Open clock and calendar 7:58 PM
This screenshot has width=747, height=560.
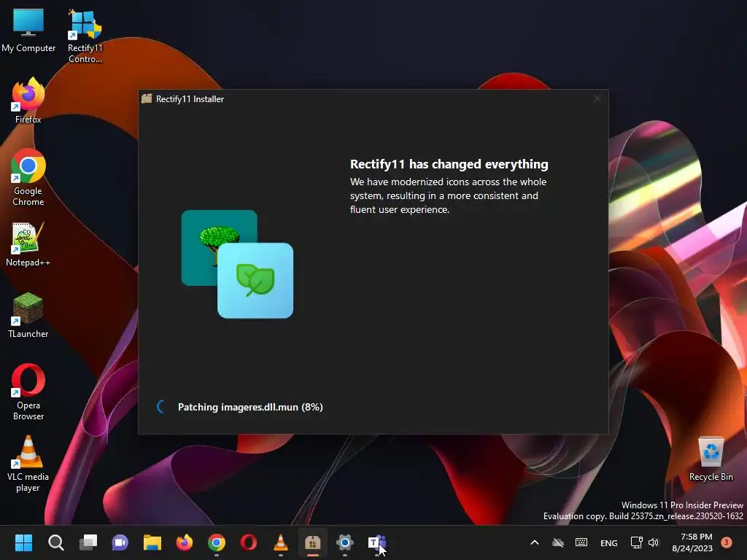tap(692, 542)
